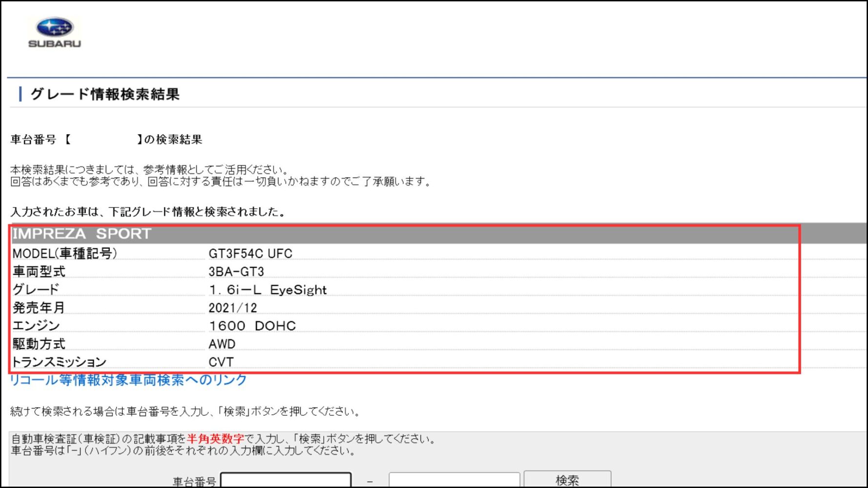Click the グレード情報検索結果 page heading
This screenshot has height=488, width=868.
click(105, 94)
